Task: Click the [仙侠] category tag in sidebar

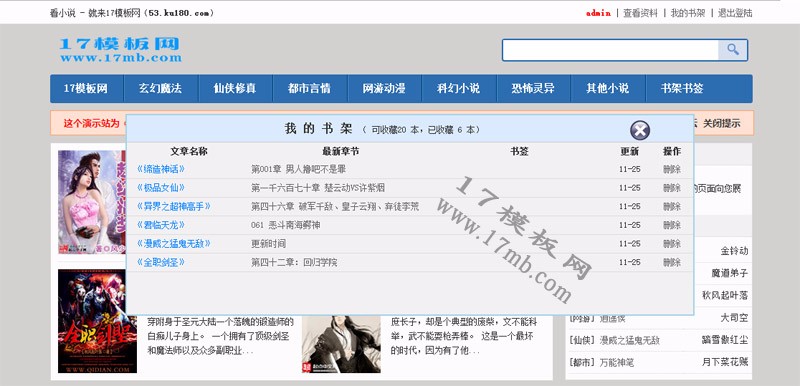Action: 582,341
